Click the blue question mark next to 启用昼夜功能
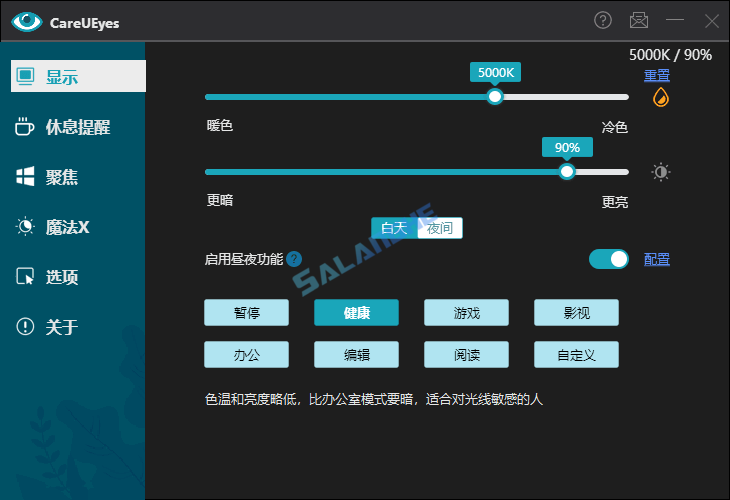 pyautogui.click(x=294, y=259)
